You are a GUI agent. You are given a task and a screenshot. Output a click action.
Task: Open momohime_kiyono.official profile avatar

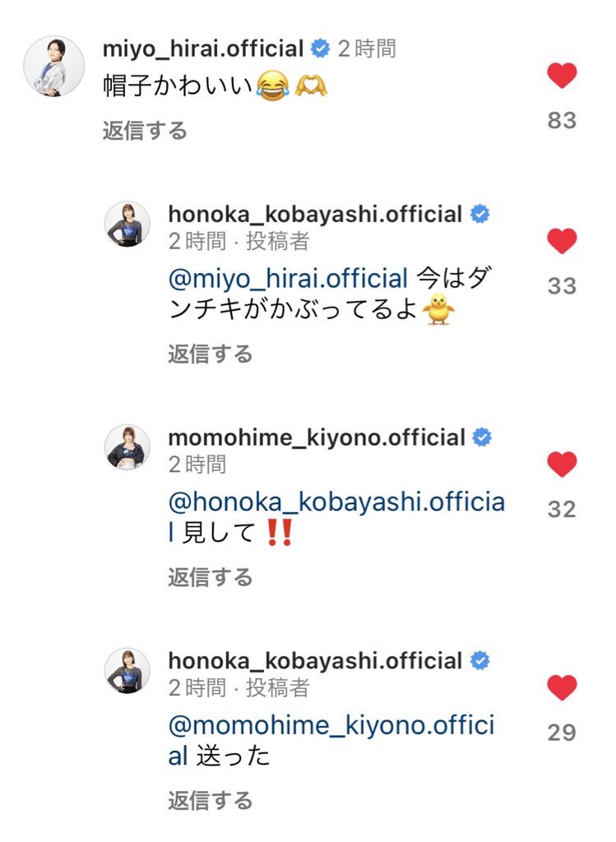tap(127, 447)
